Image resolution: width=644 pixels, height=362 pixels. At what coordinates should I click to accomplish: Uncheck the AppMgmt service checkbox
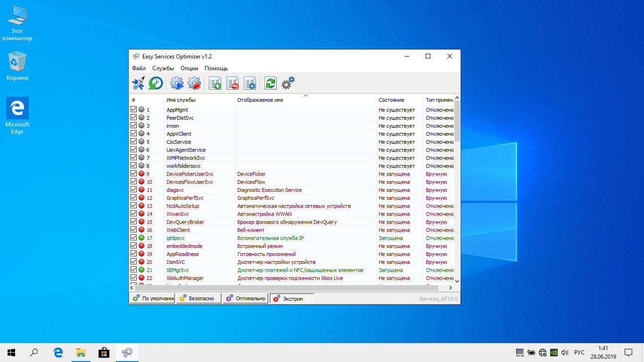point(134,110)
